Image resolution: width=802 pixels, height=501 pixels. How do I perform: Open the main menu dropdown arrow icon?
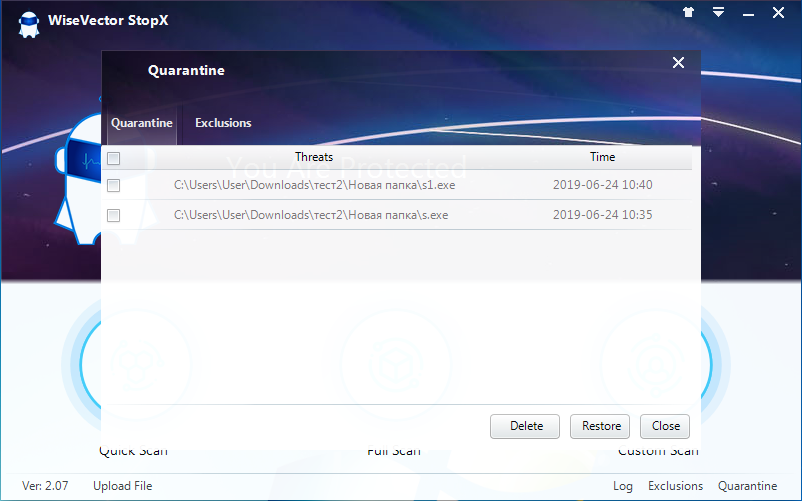click(x=718, y=12)
